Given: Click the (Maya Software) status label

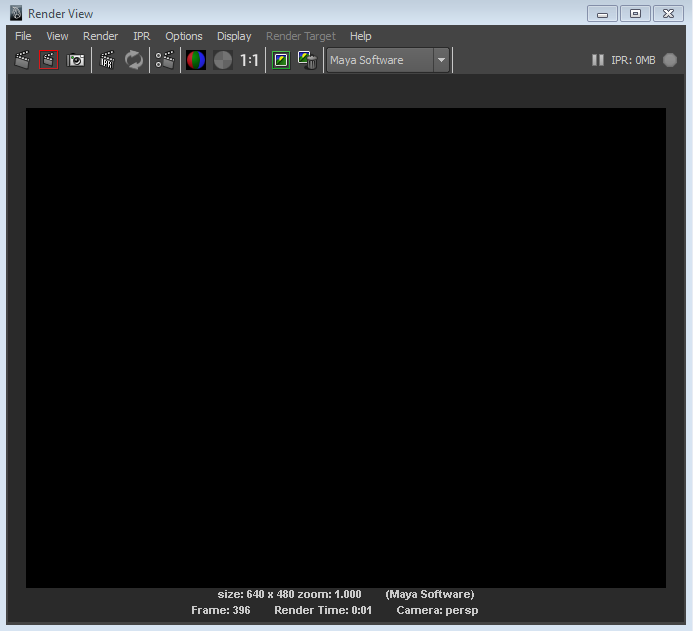Looking at the screenshot, I should point(430,594).
